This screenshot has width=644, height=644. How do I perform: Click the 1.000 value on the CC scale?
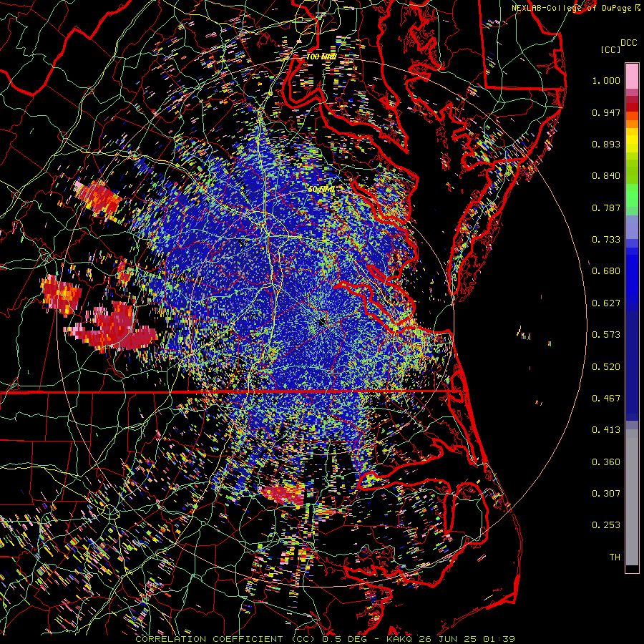(606, 80)
